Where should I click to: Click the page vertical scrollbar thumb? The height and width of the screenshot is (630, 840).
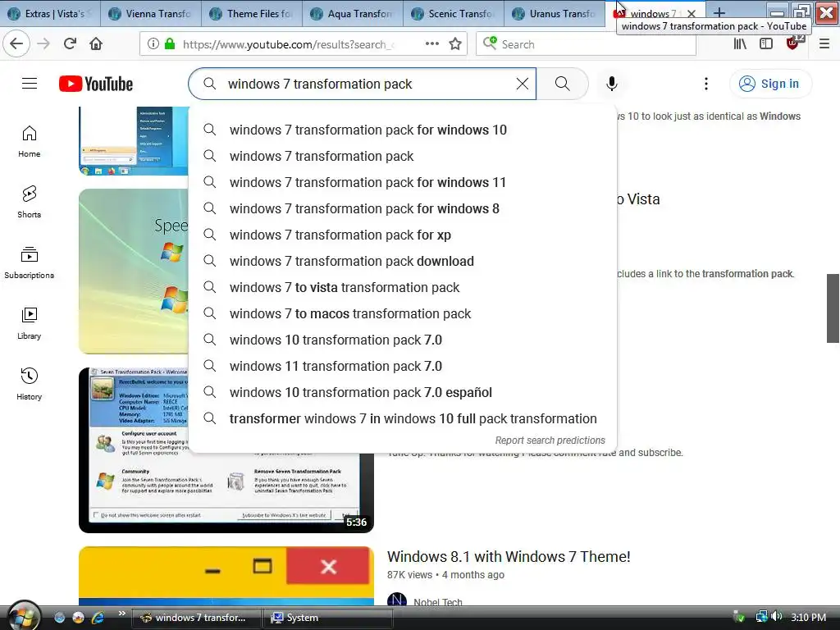833,308
